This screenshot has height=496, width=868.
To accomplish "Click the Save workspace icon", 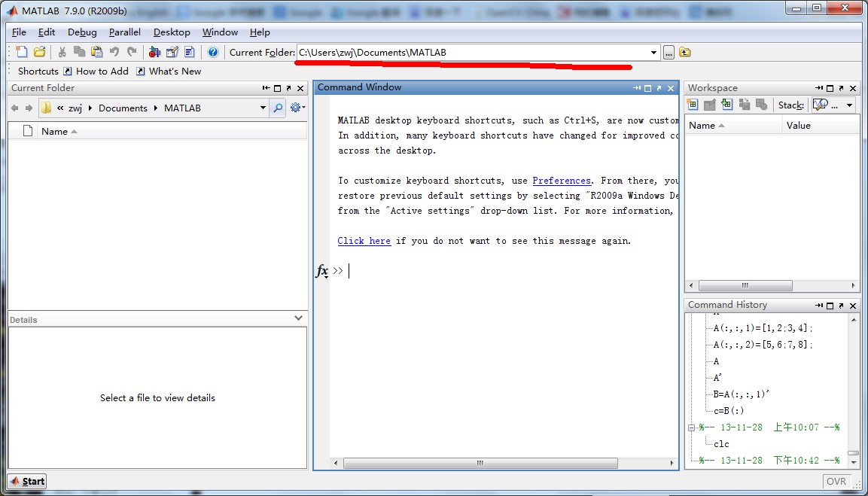I will pos(745,105).
